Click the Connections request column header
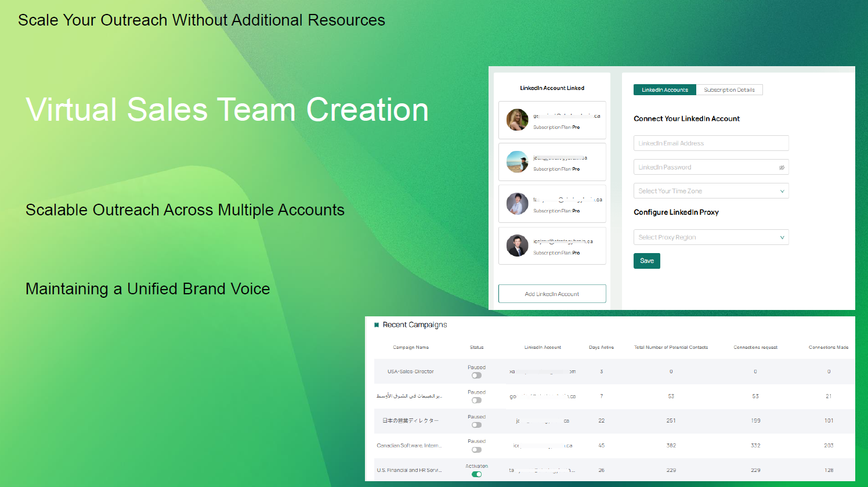Image resolution: width=868 pixels, height=487 pixels. click(x=755, y=347)
